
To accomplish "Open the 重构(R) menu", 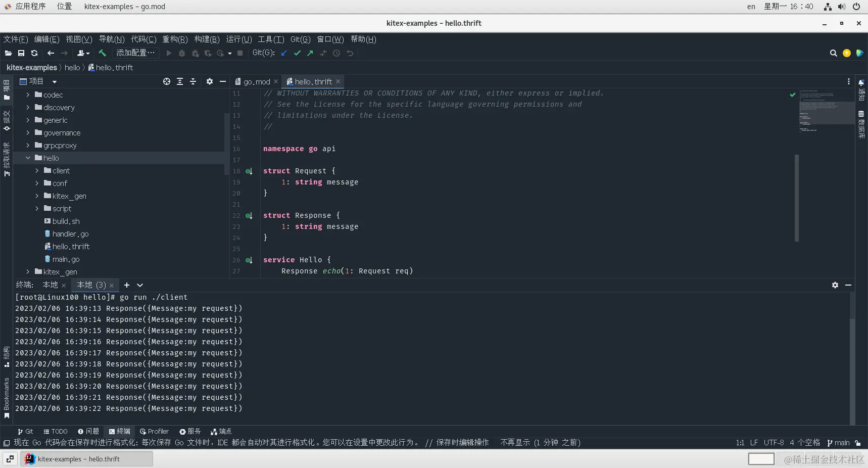I will (x=175, y=39).
